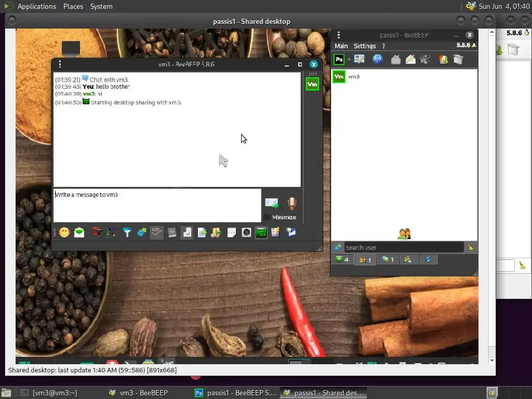Viewport: 532px width, 399px height.
Task: Send a folder using the folder arrow icon
Action: [217, 232]
